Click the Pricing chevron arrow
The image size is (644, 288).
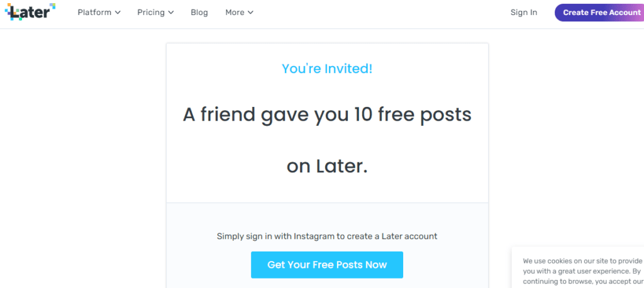click(171, 13)
